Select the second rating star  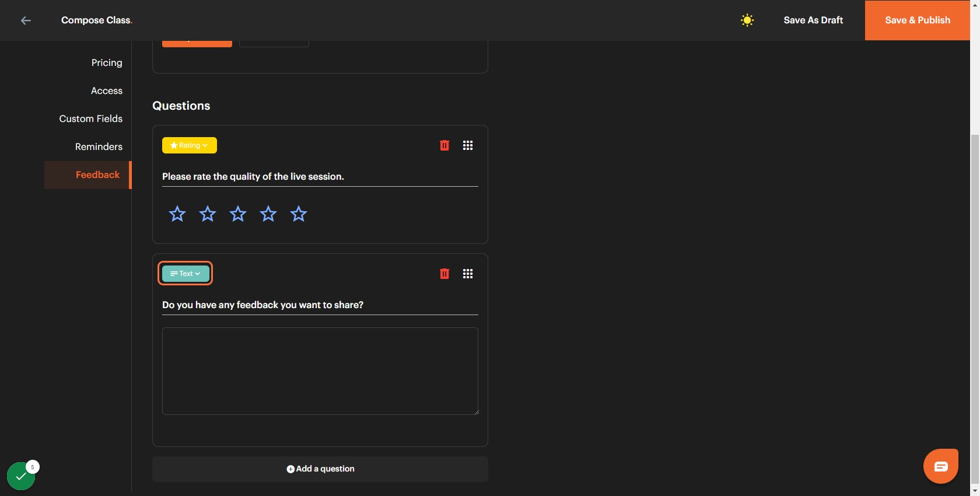[208, 214]
